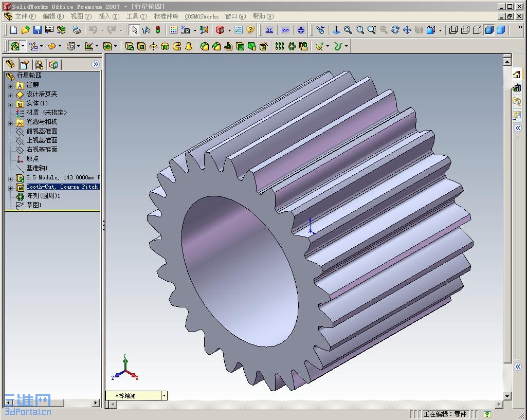The height and width of the screenshot is (420, 527).
Task: Open the Edit Color palette icon
Action: [173, 30]
